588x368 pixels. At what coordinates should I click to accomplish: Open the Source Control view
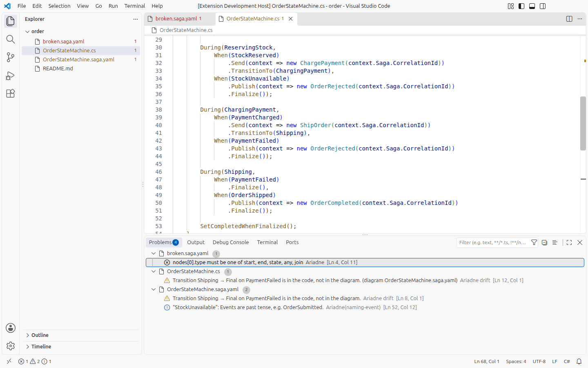11,57
